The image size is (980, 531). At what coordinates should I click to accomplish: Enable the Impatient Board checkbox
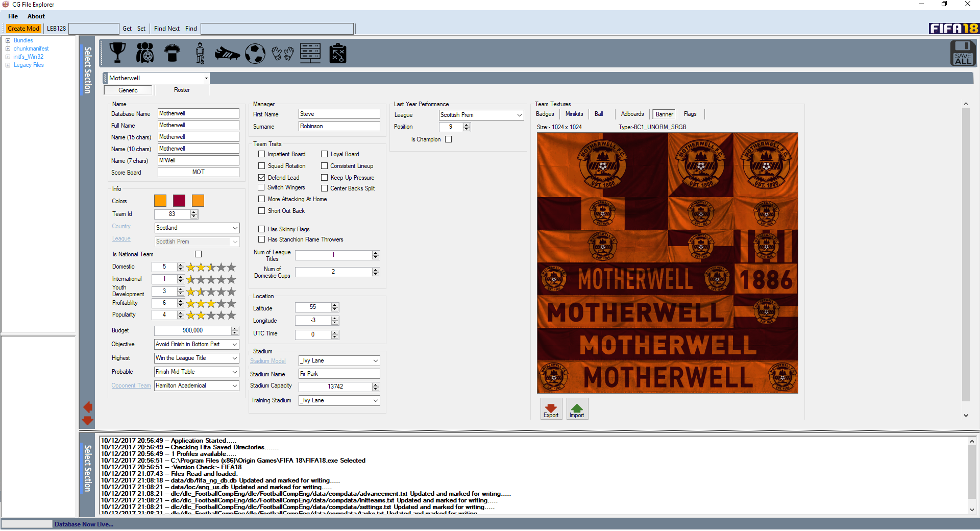pyautogui.click(x=261, y=154)
